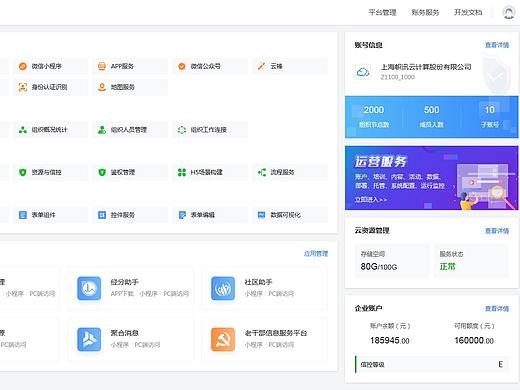
Task: Open the 社区助手 app icon
Action: 223,288
